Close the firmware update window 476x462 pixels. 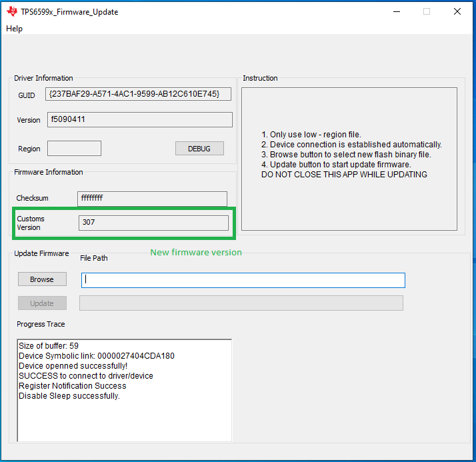(x=457, y=11)
